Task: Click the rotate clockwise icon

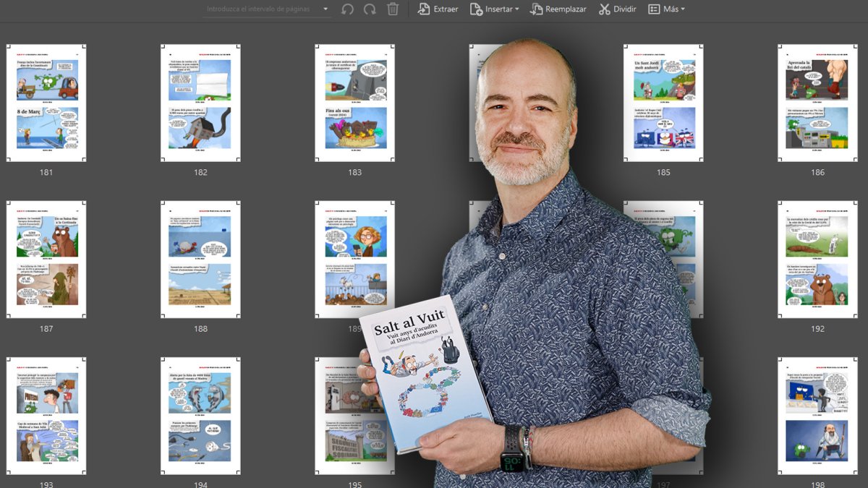Action: tap(370, 9)
